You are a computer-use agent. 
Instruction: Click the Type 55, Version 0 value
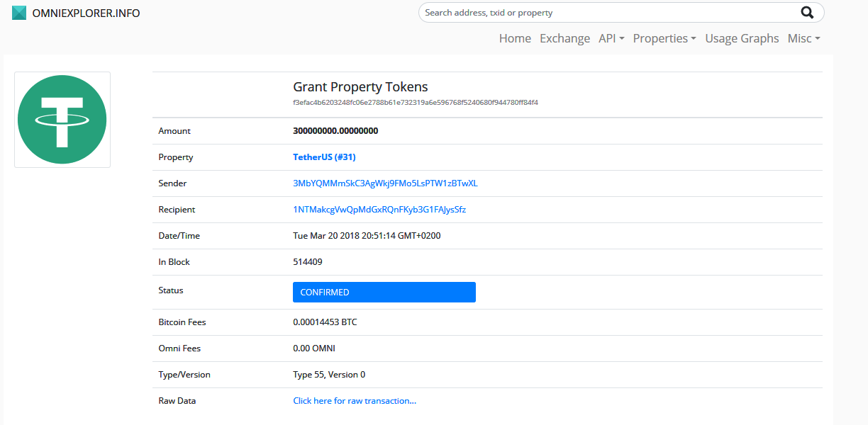click(x=329, y=375)
